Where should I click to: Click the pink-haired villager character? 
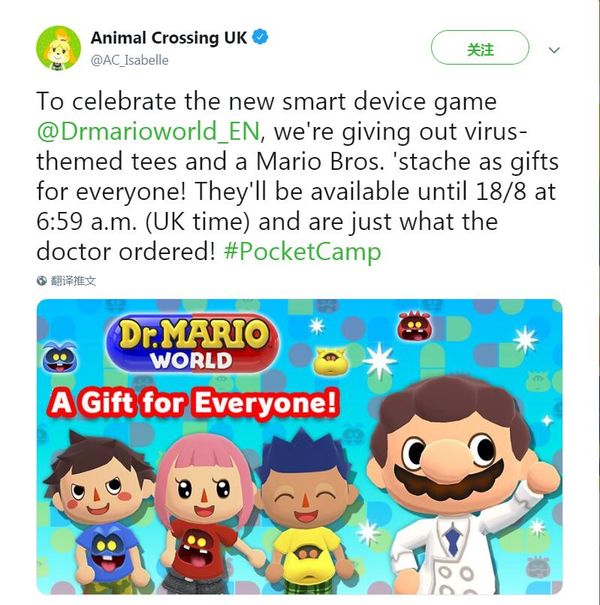click(205, 514)
